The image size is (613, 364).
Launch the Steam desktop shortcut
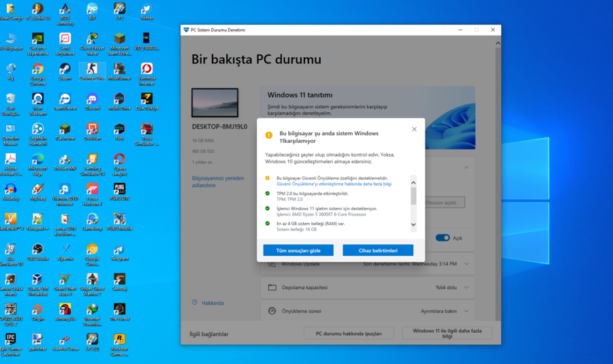tap(65, 71)
